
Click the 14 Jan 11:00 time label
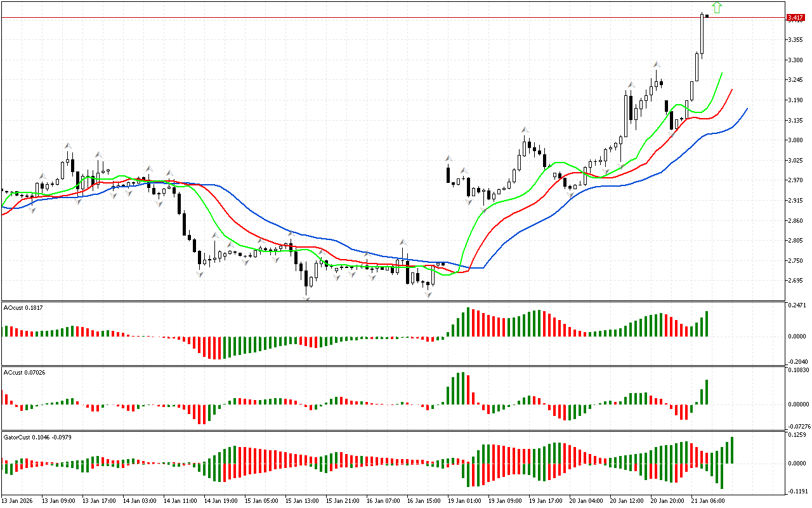(180, 500)
